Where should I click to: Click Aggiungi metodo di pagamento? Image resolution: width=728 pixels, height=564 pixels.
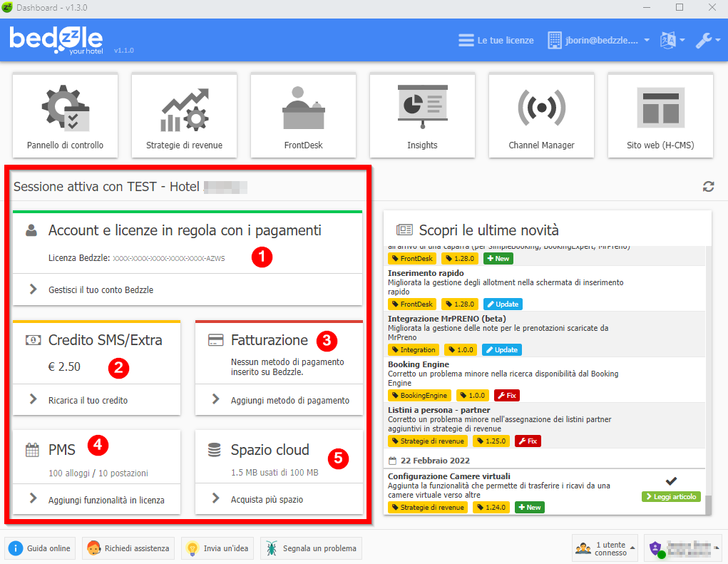279,400
